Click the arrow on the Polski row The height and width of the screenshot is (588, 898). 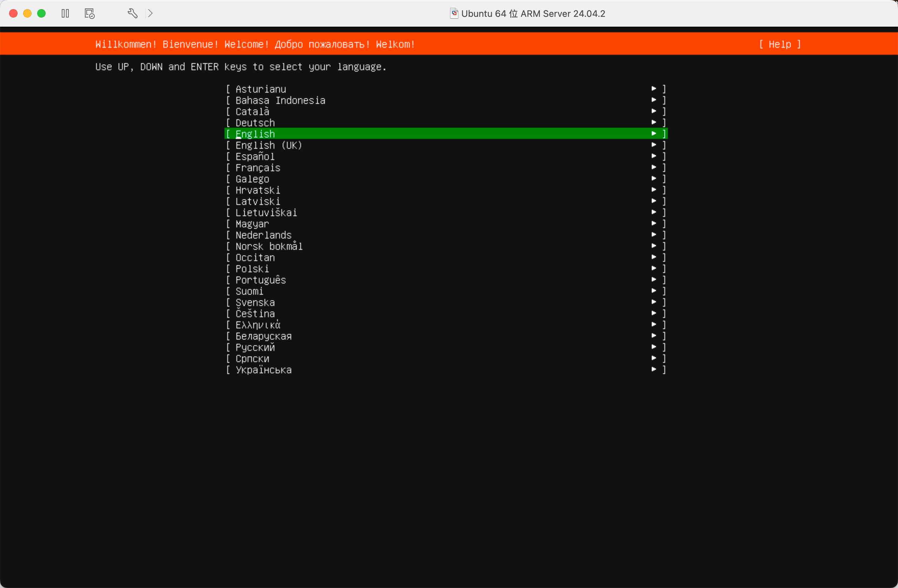point(654,268)
